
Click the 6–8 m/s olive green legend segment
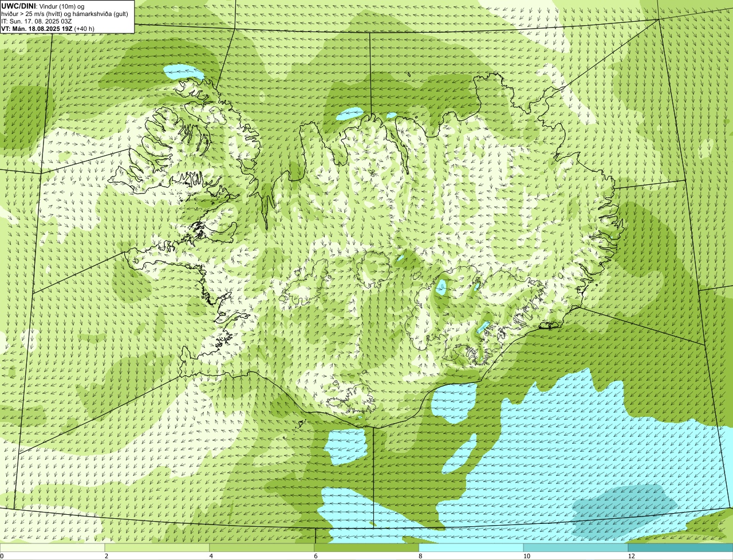[366, 548]
